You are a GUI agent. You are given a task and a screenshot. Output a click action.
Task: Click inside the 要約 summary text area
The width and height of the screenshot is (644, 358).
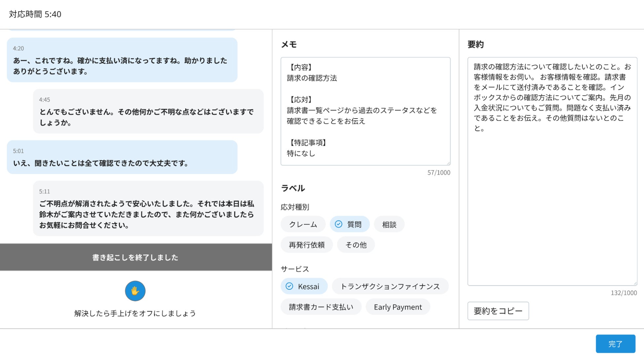click(x=552, y=198)
